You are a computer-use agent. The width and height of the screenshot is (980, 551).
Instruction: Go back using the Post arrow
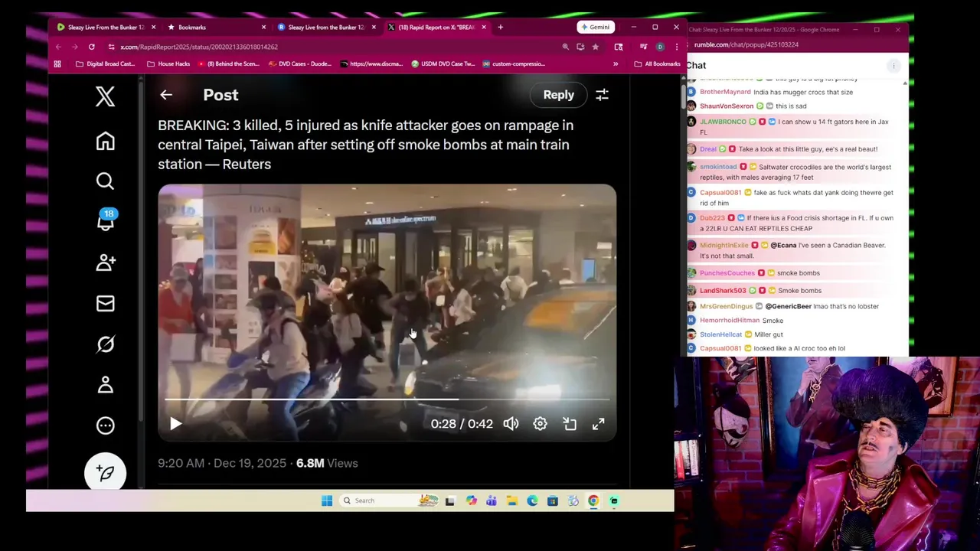(x=166, y=95)
